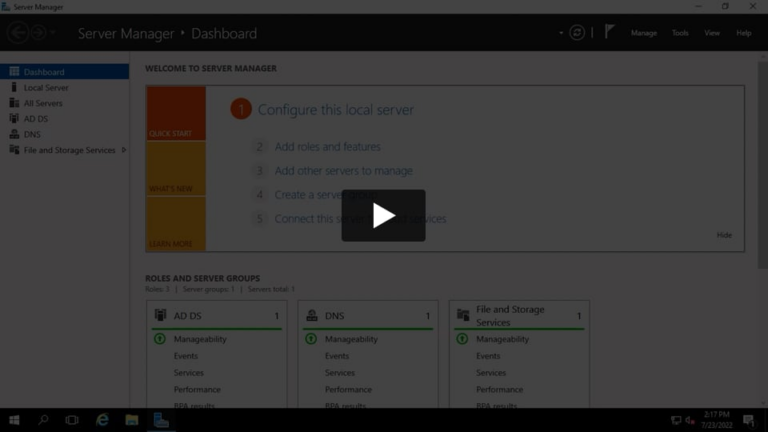Play the video with center play button
768x432 pixels.
click(x=383, y=215)
